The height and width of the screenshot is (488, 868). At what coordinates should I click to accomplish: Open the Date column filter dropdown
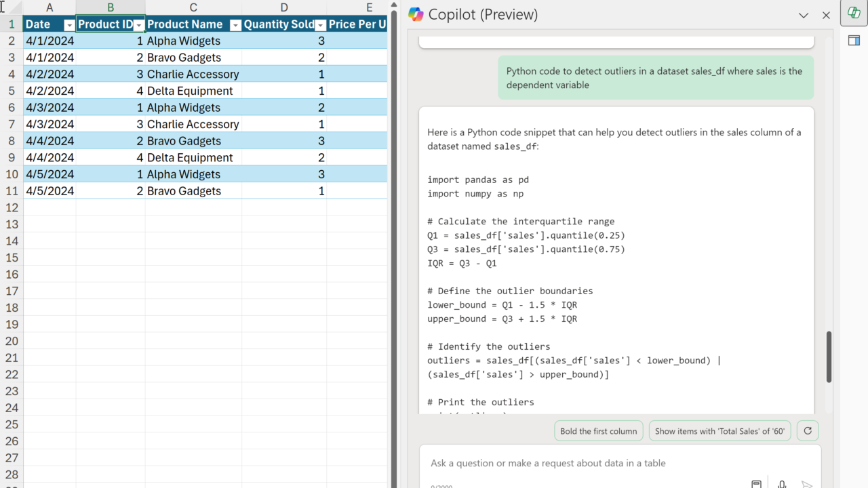(x=68, y=25)
